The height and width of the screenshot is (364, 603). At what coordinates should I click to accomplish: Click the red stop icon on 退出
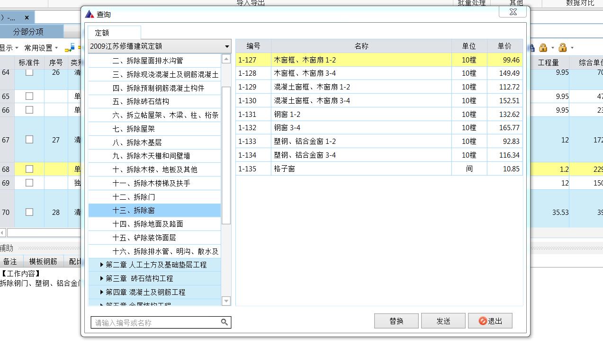[x=483, y=321]
